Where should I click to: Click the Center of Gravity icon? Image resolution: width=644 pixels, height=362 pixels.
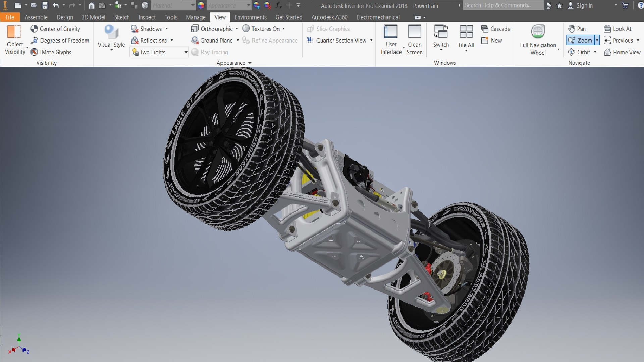point(34,29)
